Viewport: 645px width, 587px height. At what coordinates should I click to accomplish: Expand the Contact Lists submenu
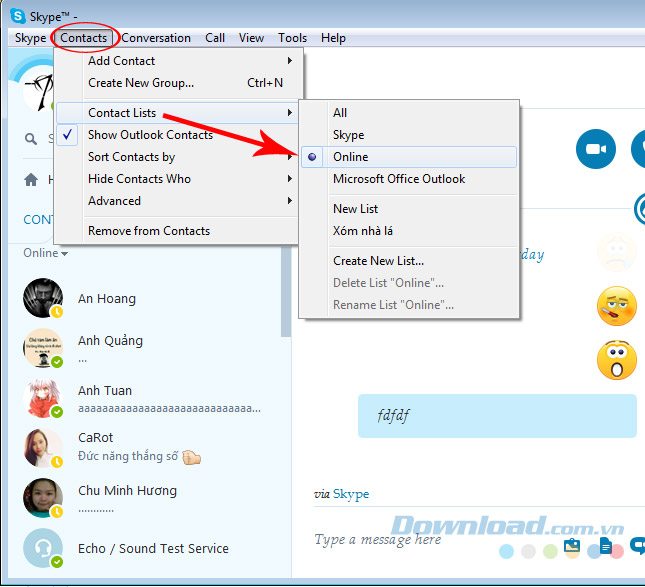[177, 113]
